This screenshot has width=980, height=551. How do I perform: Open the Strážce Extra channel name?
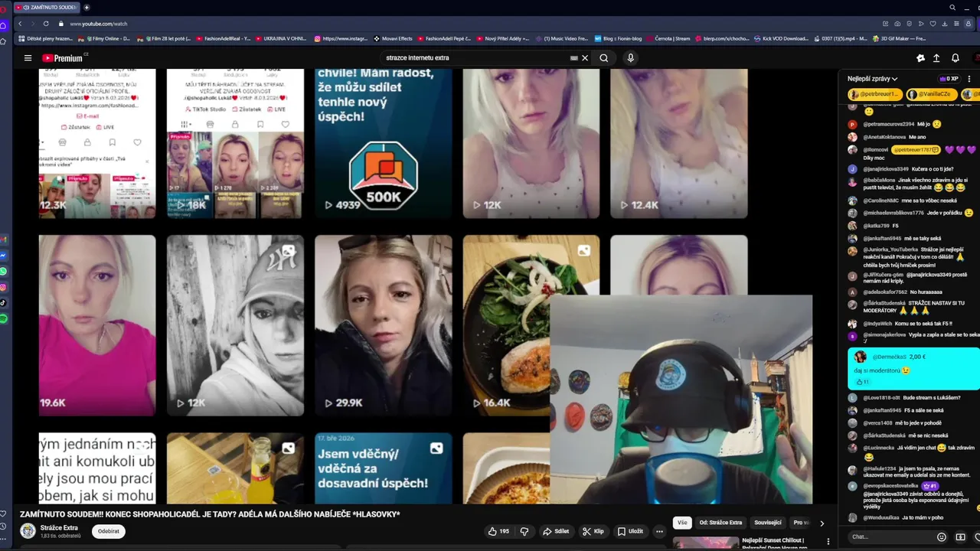pyautogui.click(x=59, y=528)
